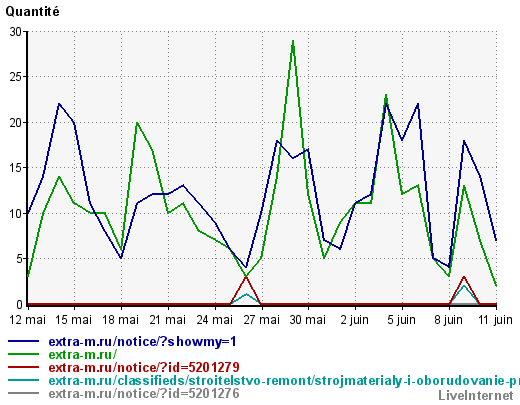Click the 11 juin x-axis date label
Viewport: 520px width, 405px height.
click(495, 320)
